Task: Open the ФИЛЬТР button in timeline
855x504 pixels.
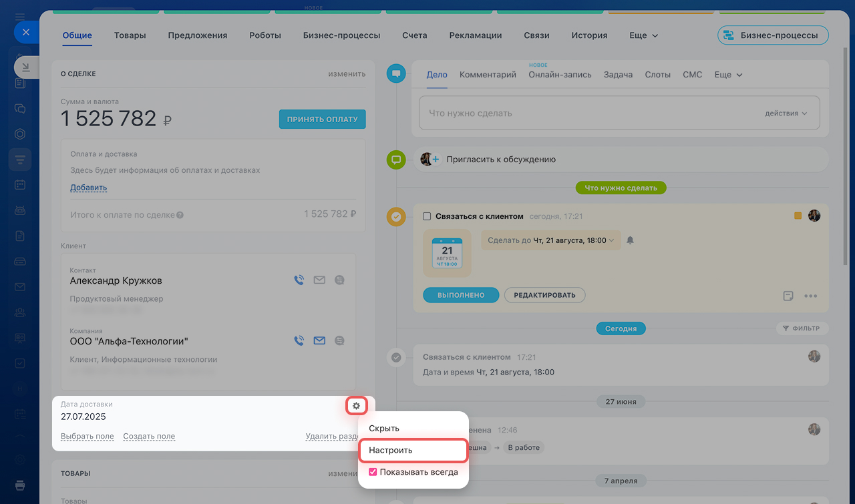Action: coord(802,328)
